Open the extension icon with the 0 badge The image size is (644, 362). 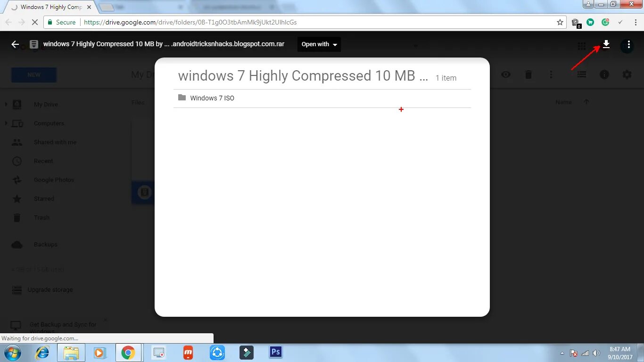tap(575, 23)
